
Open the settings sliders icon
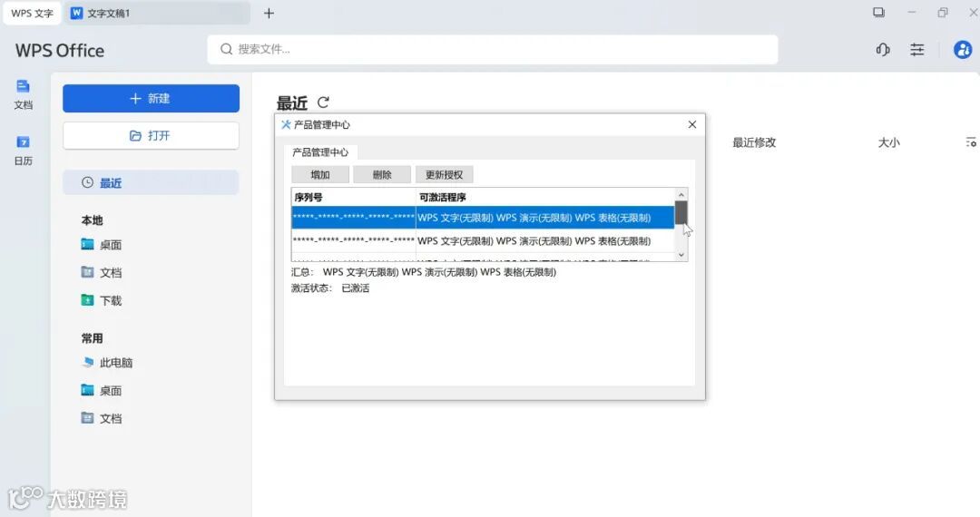[916, 50]
